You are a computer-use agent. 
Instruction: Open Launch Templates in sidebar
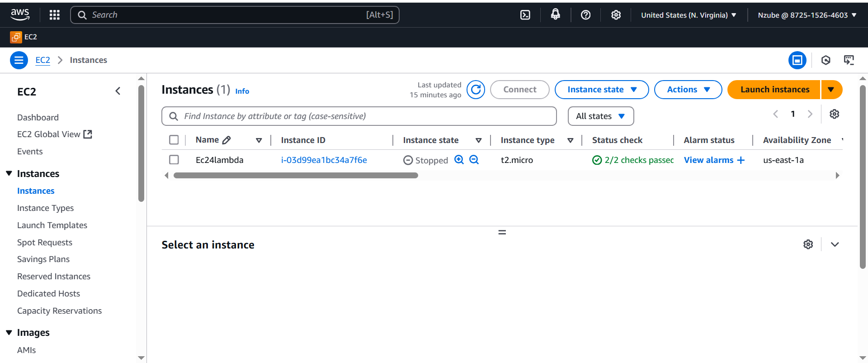click(52, 225)
